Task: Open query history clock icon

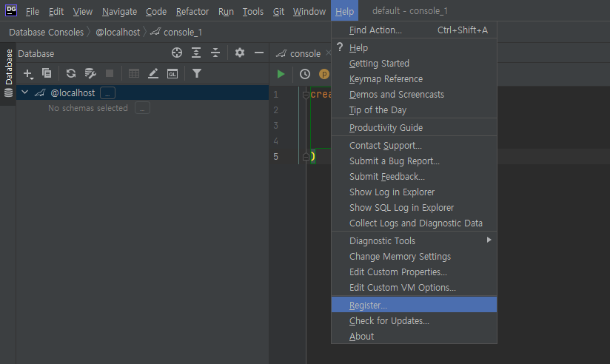Action: pyautogui.click(x=305, y=74)
